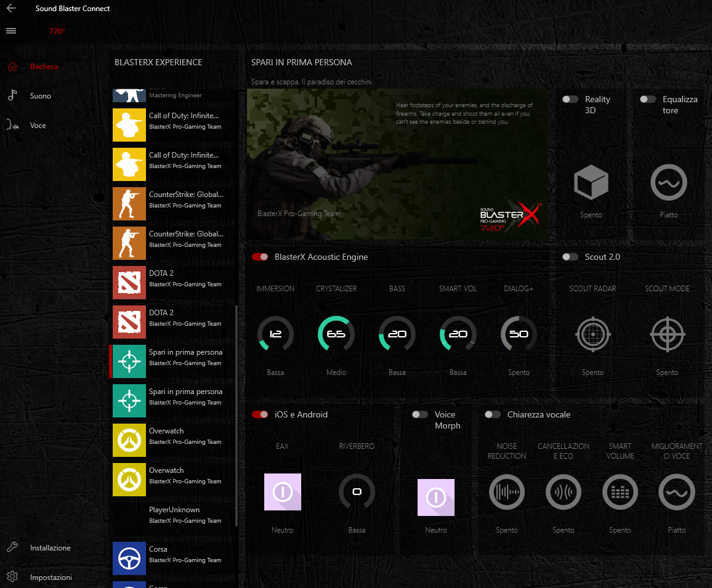Click the BlasterX Pro-Gaming 720° logo

[510, 216]
